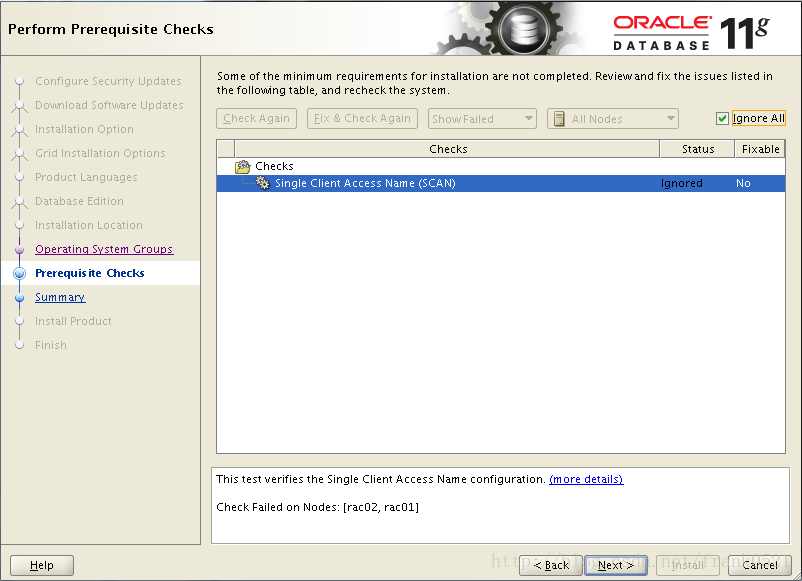The image size is (802, 581).
Task: Click the Prerequisite Checks step bullet
Action: click(x=19, y=273)
